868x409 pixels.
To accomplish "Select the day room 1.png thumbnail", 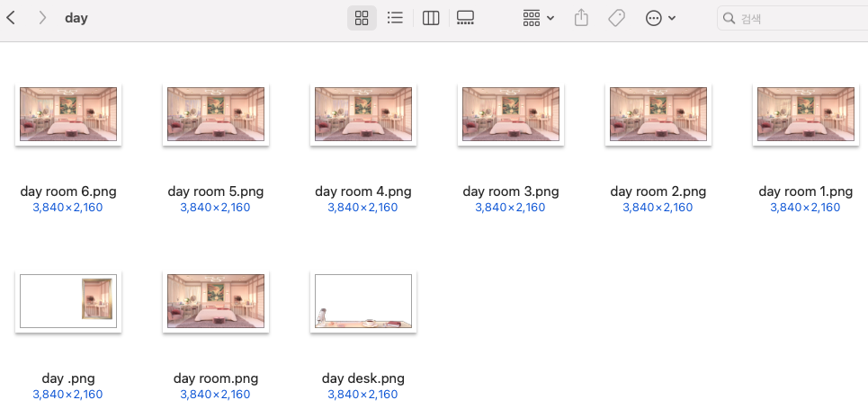I will [806, 113].
